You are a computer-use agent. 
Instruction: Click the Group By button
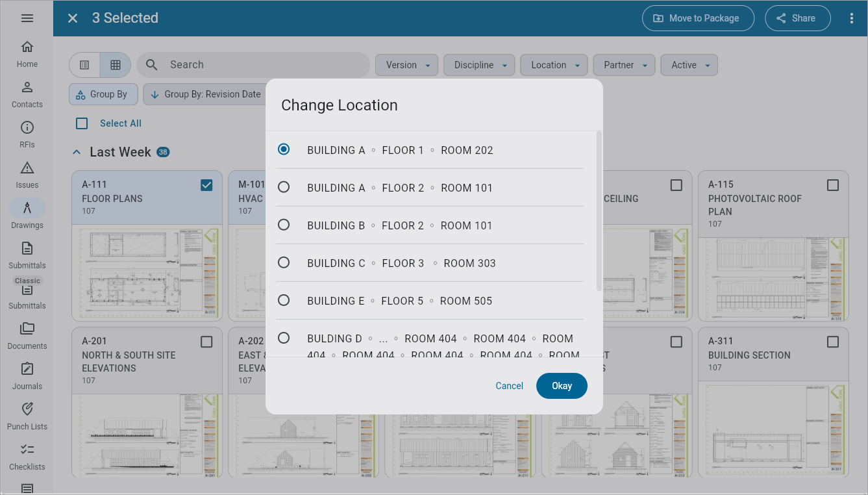[x=103, y=94]
